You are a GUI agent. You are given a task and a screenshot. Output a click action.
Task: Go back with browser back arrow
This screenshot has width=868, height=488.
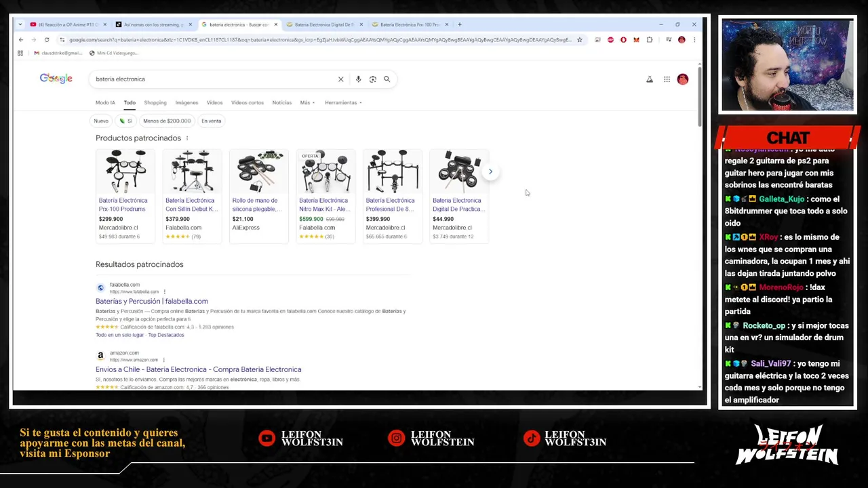tap(21, 39)
